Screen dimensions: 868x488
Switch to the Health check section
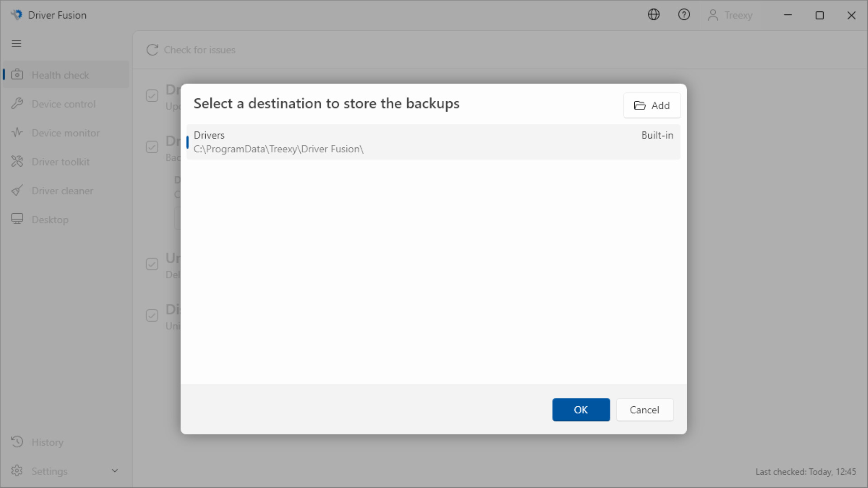coord(60,75)
